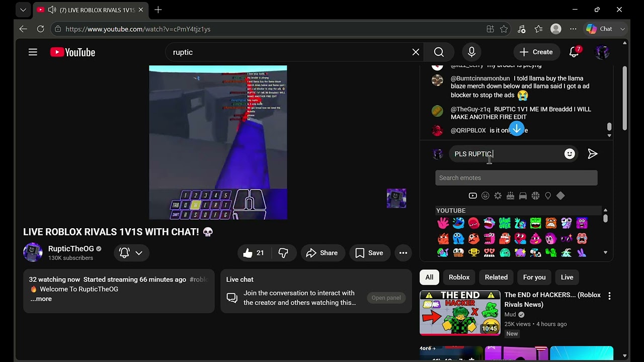Open the YouTube hamburger guide menu
Screen dimensions: 644x362
pos(33,52)
